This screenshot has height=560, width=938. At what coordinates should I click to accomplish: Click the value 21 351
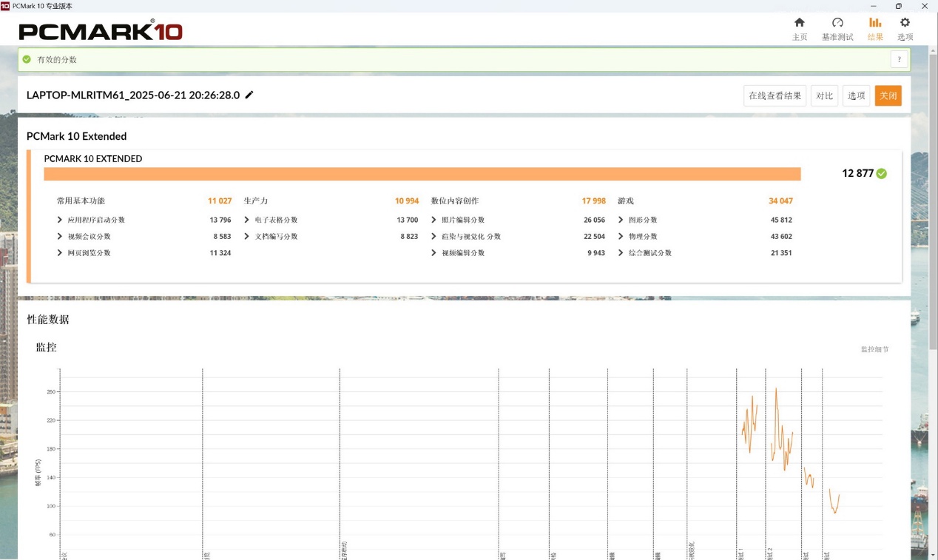click(x=782, y=253)
